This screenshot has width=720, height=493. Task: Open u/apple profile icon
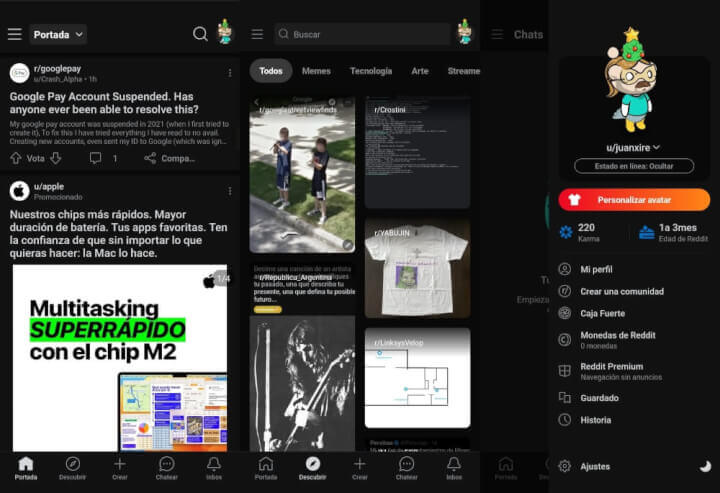[20, 191]
